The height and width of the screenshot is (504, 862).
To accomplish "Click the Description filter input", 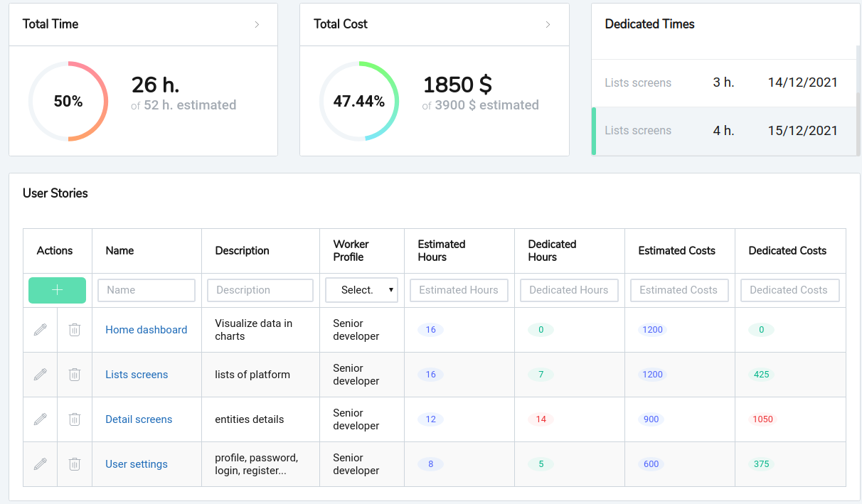I will coord(260,290).
